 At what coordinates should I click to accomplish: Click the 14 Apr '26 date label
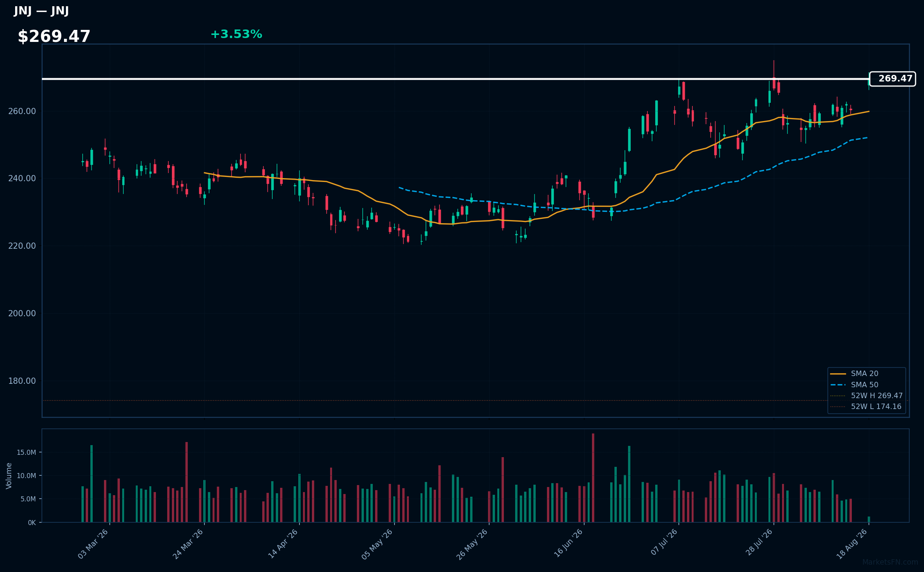pyautogui.click(x=283, y=544)
